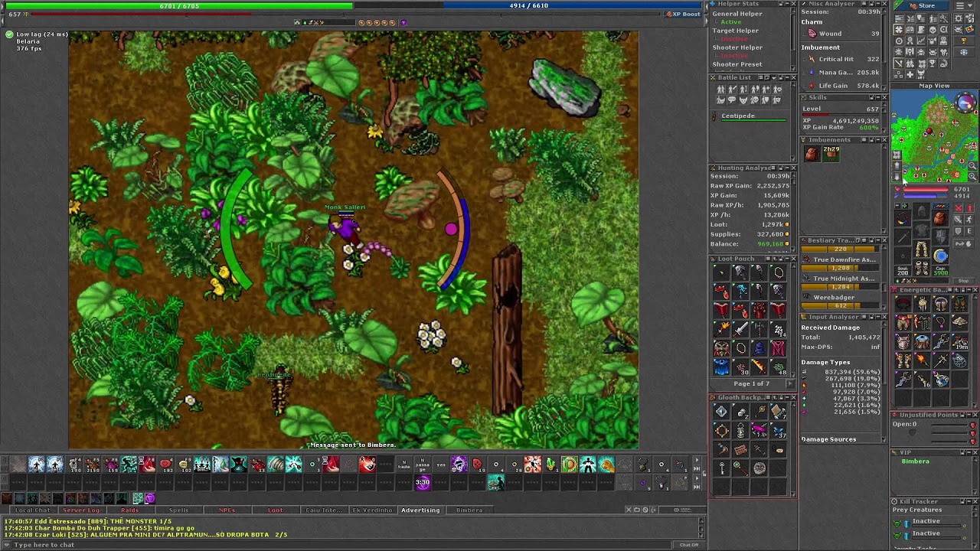
Task: Toggle hide NPCs speech bubble filter
Action: point(732,100)
